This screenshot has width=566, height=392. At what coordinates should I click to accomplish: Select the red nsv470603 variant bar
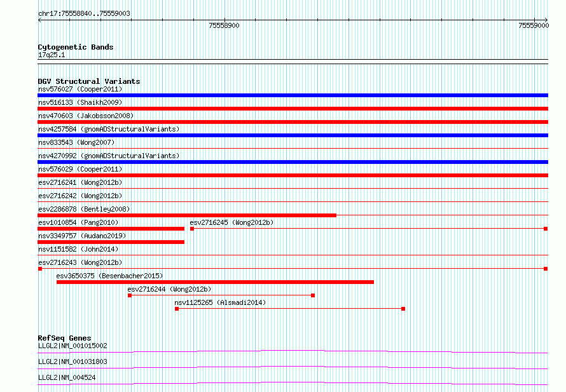click(x=293, y=122)
